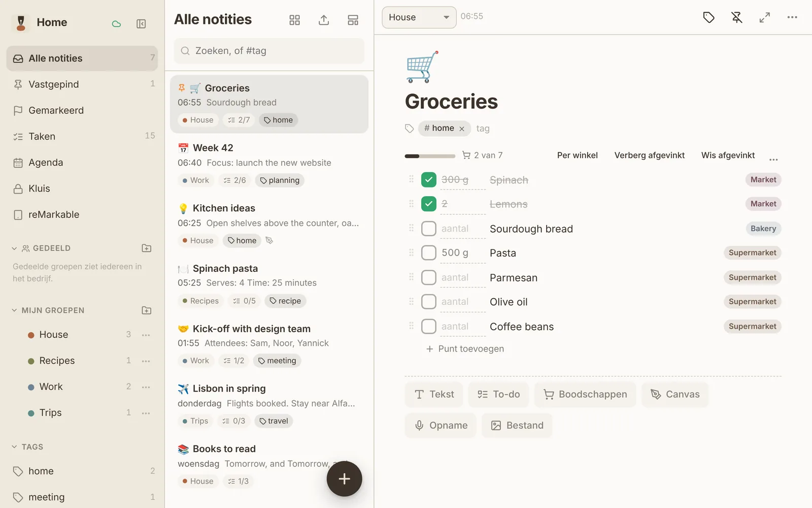The height and width of the screenshot is (508, 812).
Task: Open options for Trips group
Action: tap(146, 413)
